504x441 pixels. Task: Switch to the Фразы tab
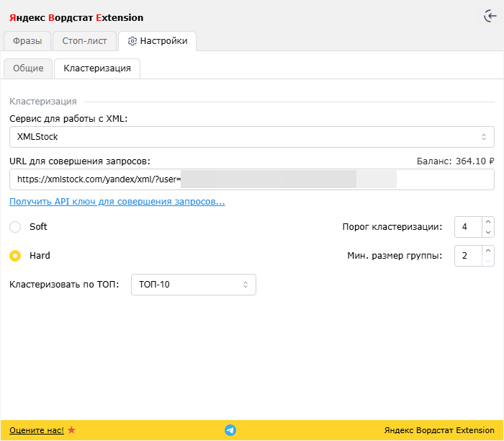pyautogui.click(x=27, y=41)
